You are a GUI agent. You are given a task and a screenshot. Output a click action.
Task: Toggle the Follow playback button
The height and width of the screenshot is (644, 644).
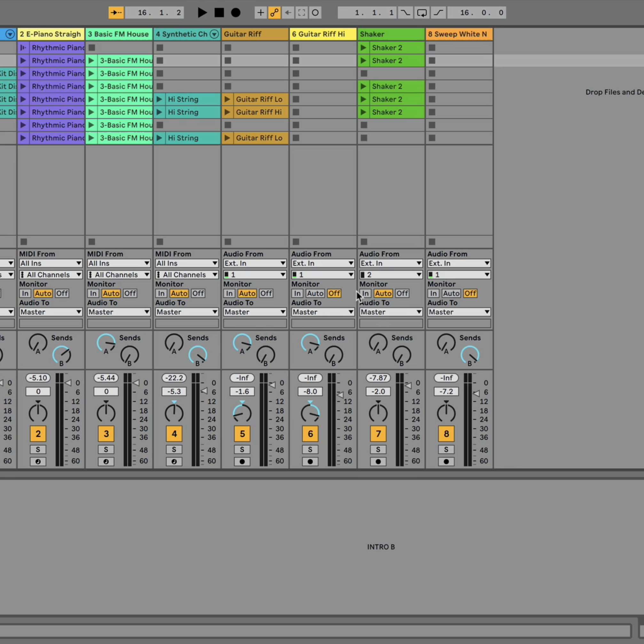click(x=116, y=13)
